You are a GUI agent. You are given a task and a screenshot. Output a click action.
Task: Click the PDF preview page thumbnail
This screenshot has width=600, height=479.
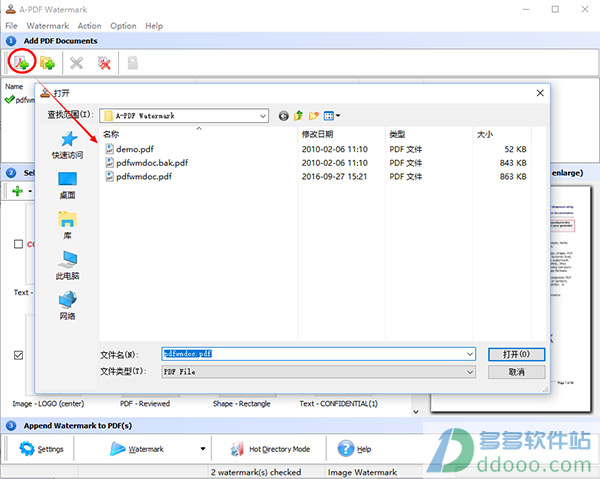click(x=570, y=298)
